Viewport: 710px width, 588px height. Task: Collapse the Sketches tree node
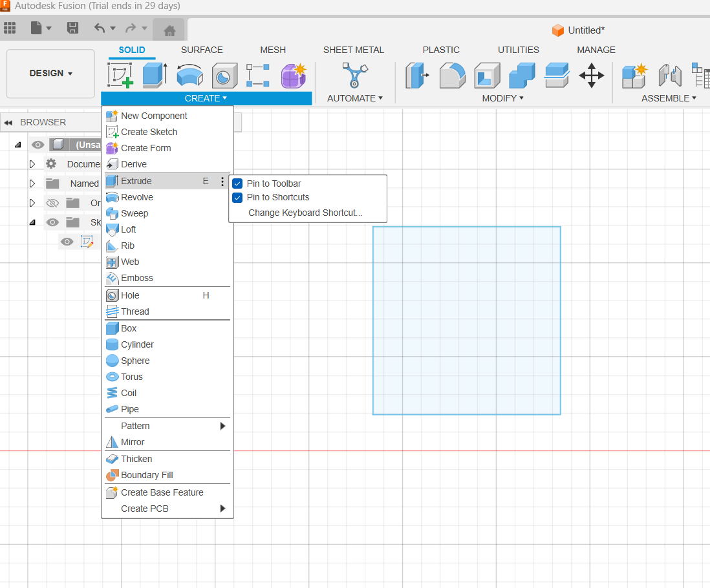pos(32,222)
